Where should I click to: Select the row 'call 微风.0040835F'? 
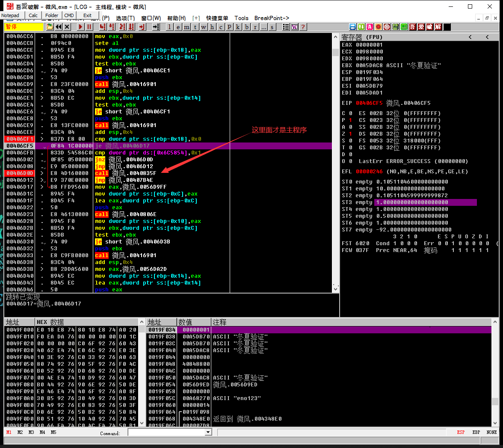[169, 173]
